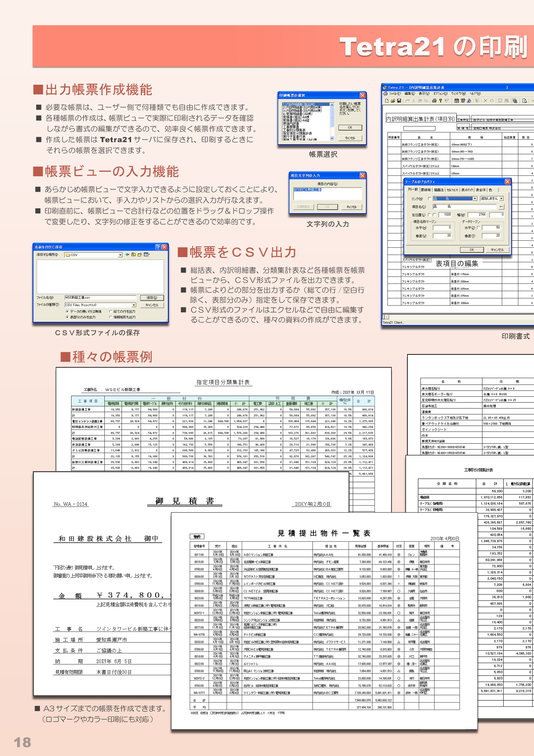This screenshot has height=756, width=534.
Task: Click the Print Preview magnifier icon
Action: 525,101
